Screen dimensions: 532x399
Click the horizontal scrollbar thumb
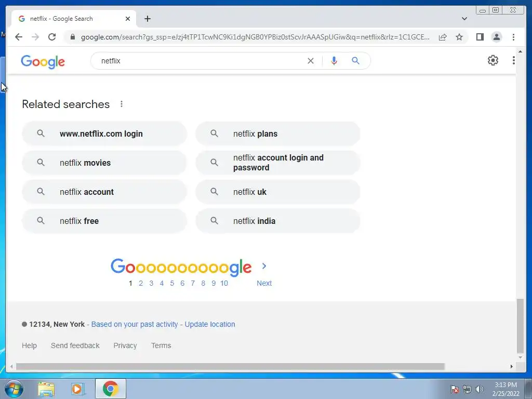click(x=230, y=366)
